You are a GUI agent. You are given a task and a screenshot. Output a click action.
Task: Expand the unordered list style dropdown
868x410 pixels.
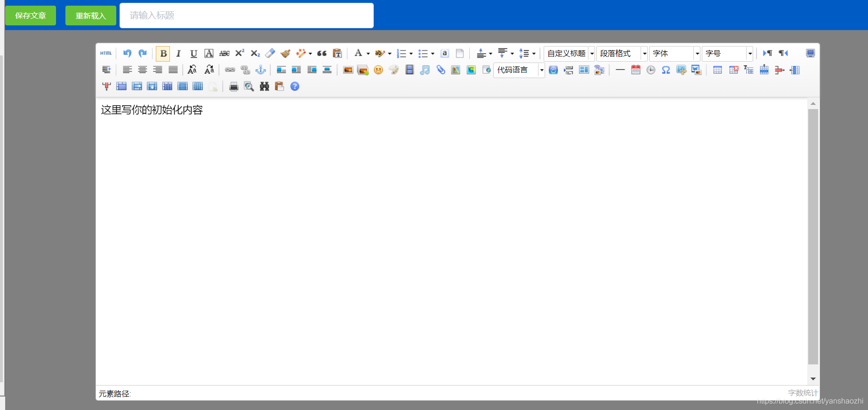(x=433, y=54)
